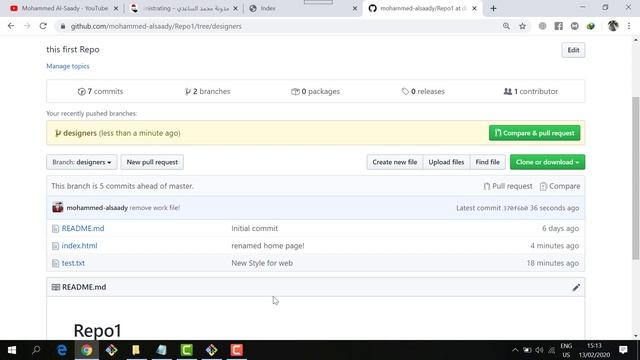
Task: Open Branch: designers dropdown
Action: [82, 162]
